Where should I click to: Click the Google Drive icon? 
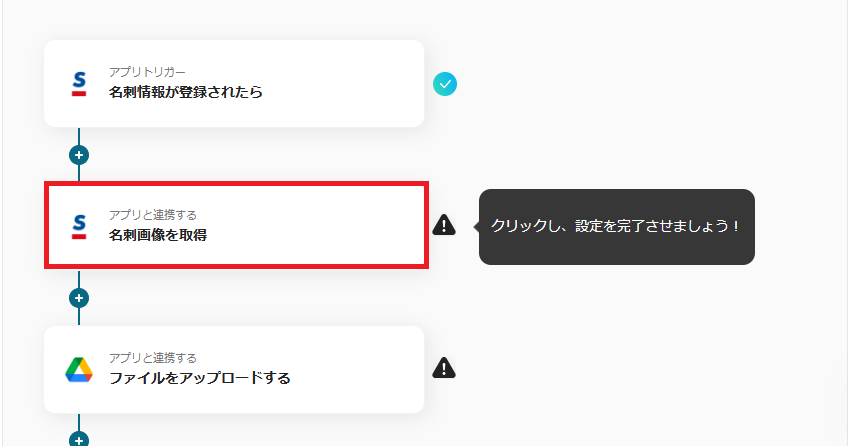coord(79,369)
